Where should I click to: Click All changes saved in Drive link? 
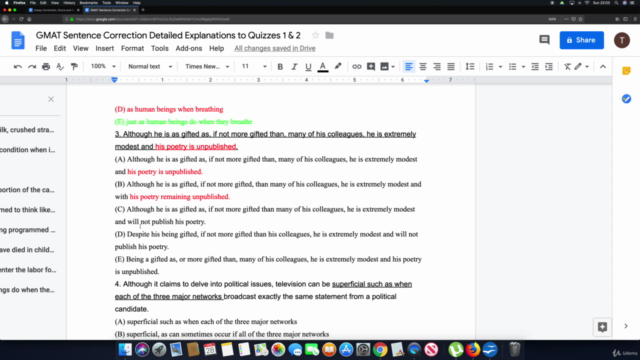[275, 48]
